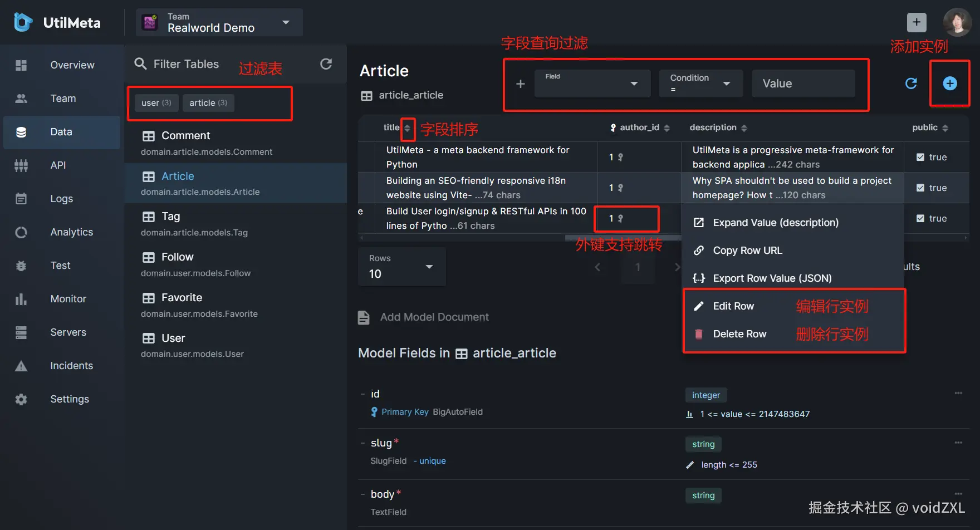The height and width of the screenshot is (530, 980).
Task: Refresh the tables list
Action: click(326, 64)
